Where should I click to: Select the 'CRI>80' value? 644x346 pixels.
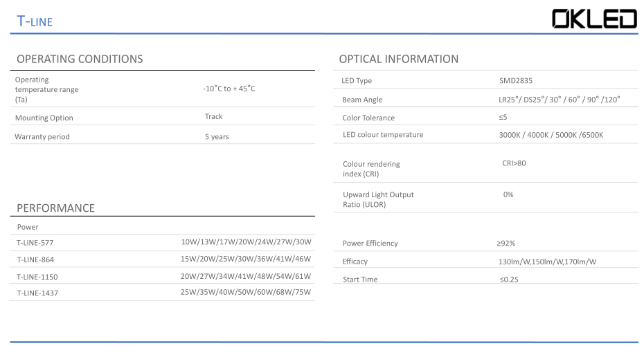[514, 163]
